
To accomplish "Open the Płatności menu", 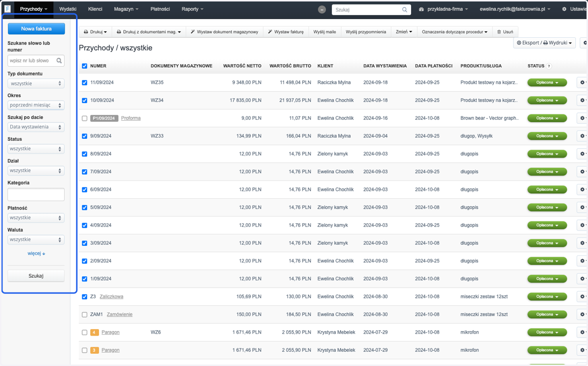I will tap(160, 9).
